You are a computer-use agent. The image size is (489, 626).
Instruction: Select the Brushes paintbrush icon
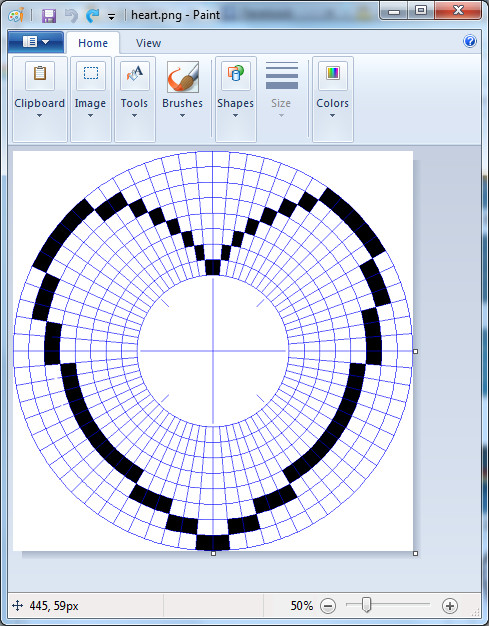point(182,77)
